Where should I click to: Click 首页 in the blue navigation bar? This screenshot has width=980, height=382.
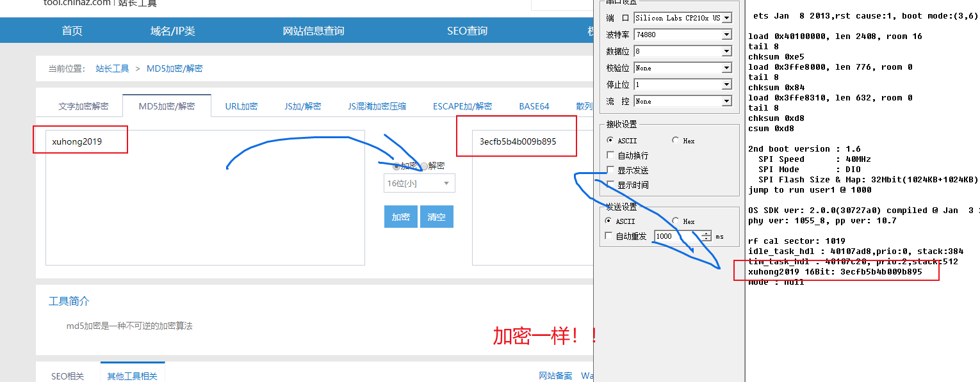(x=71, y=29)
